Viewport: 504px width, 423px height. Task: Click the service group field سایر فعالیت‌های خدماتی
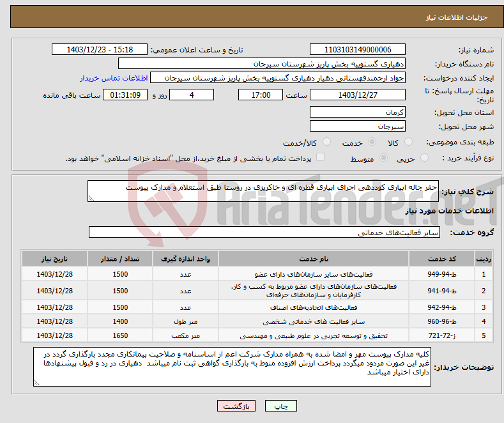(x=264, y=232)
